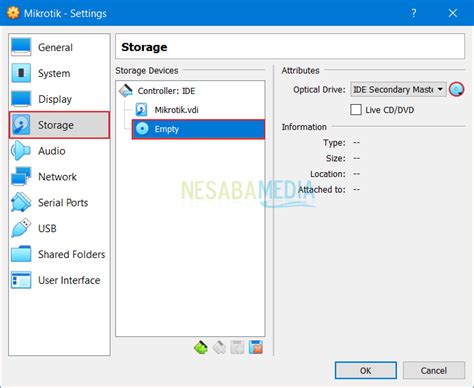Open the Audio settings category
This screenshot has width=474, height=388.
click(x=59, y=151)
